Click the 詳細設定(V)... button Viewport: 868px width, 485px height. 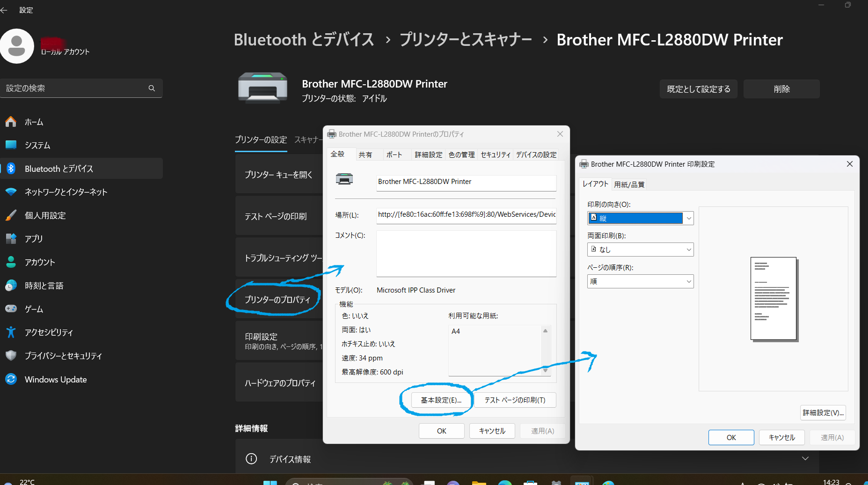click(823, 412)
